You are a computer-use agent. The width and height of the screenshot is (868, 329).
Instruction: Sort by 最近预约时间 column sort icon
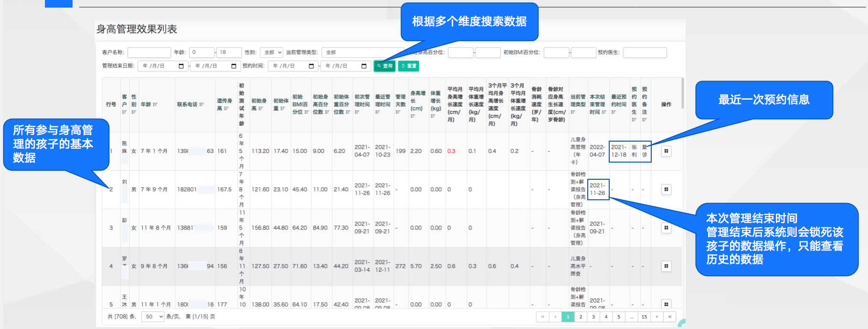click(x=614, y=112)
